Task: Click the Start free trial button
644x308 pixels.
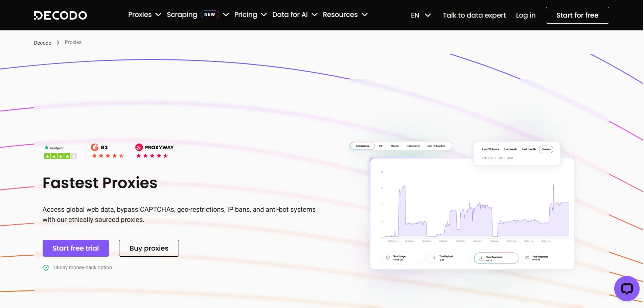Action: (76, 248)
